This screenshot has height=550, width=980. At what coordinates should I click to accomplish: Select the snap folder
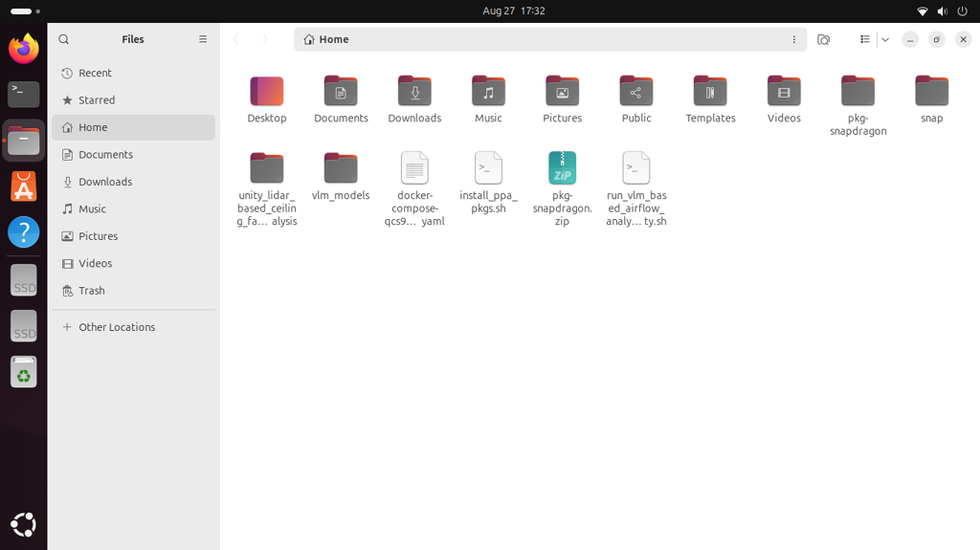coord(932,91)
